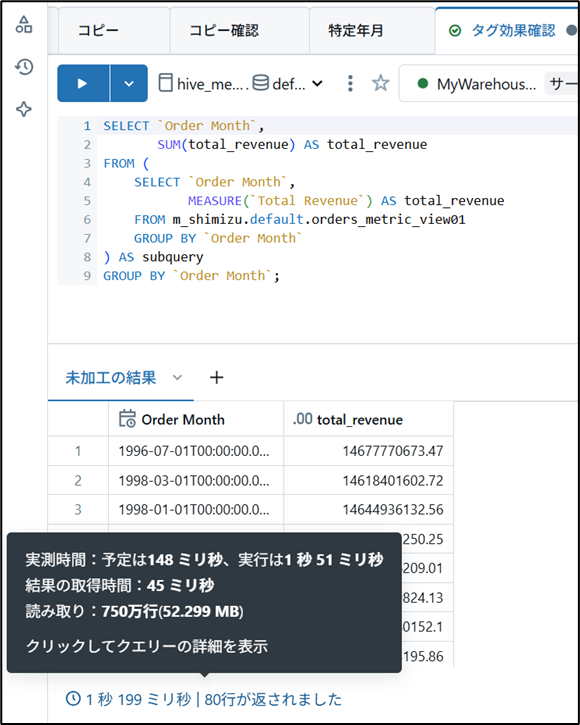Add a visualization with the plus button
Image resolution: width=580 pixels, height=725 pixels.
pos(216,378)
